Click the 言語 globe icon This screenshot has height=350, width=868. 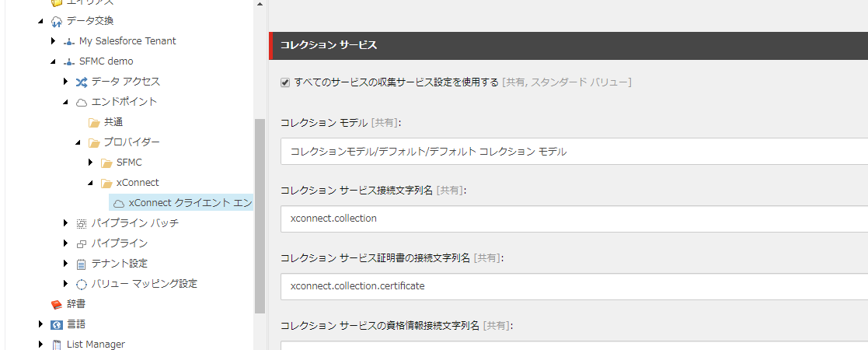point(56,324)
